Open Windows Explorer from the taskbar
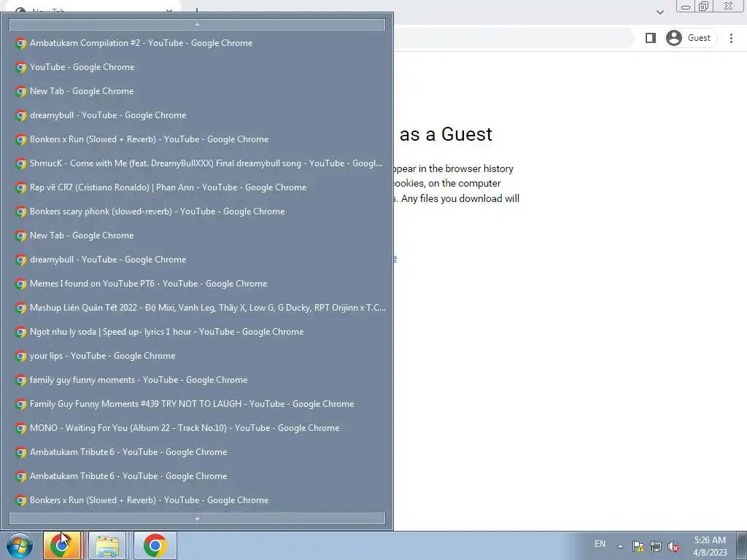 pyautogui.click(x=107, y=545)
